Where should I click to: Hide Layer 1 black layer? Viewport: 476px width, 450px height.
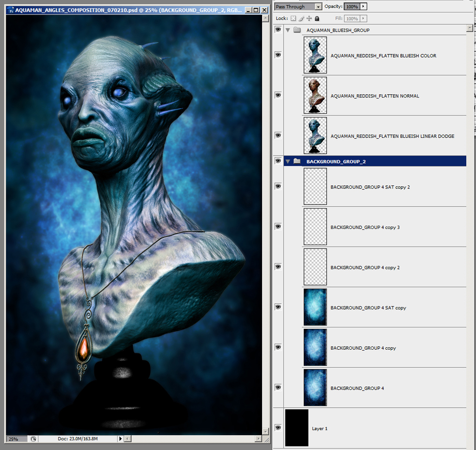(278, 428)
